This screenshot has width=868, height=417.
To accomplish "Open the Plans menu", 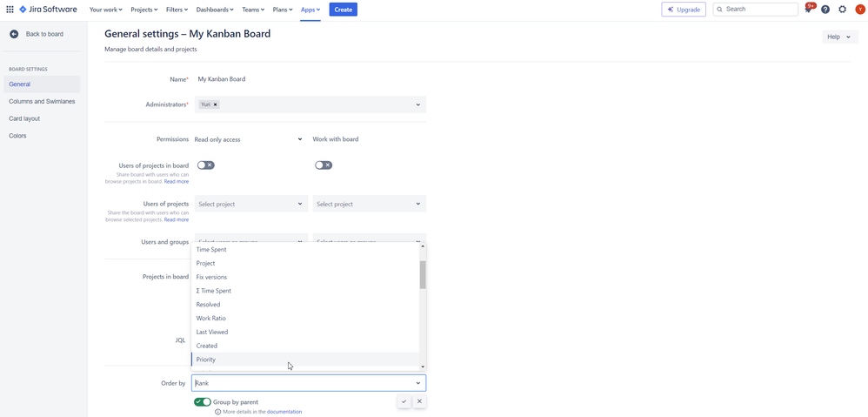I will 283,10.
